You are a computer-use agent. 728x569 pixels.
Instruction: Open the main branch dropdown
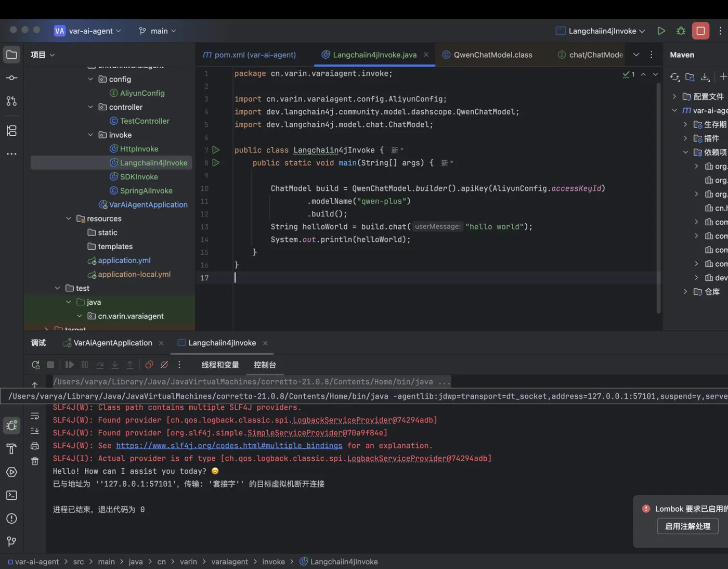158,31
